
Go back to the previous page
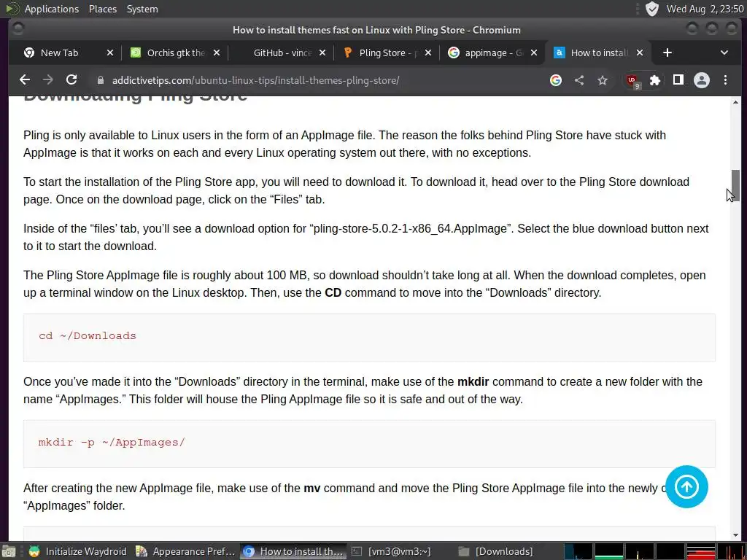pos(25,80)
